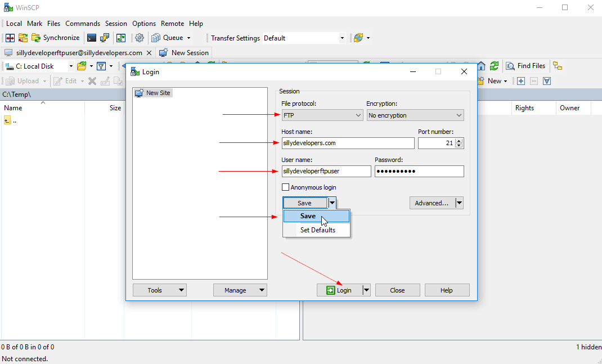
Task: Open the Encryption dropdown
Action: click(415, 115)
